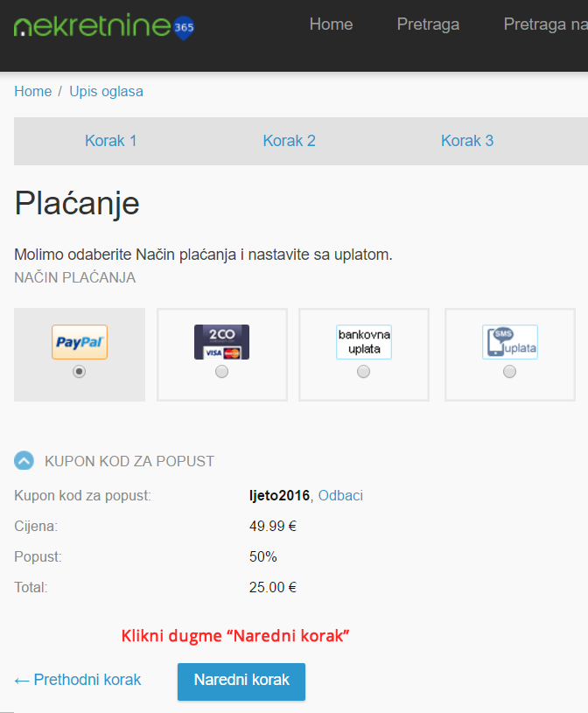The height and width of the screenshot is (713, 588).
Task: Click the coupon code ljeto2016 text
Action: click(x=279, y=495)
